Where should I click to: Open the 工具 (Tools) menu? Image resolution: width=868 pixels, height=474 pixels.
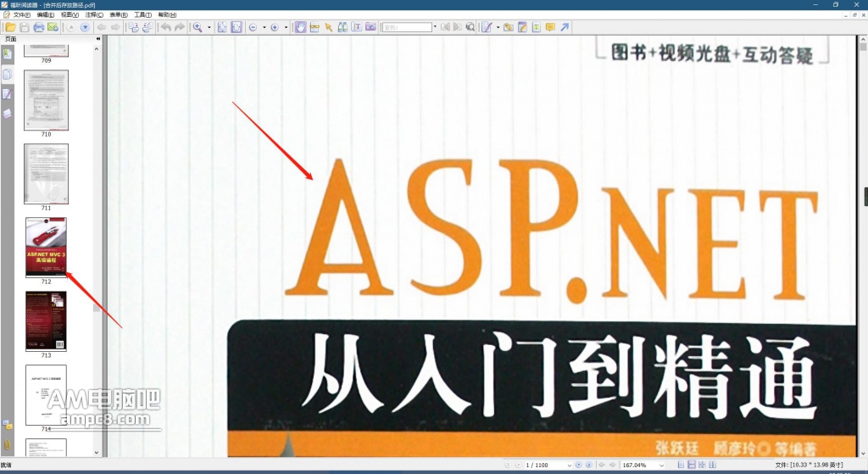click(142, 15)
